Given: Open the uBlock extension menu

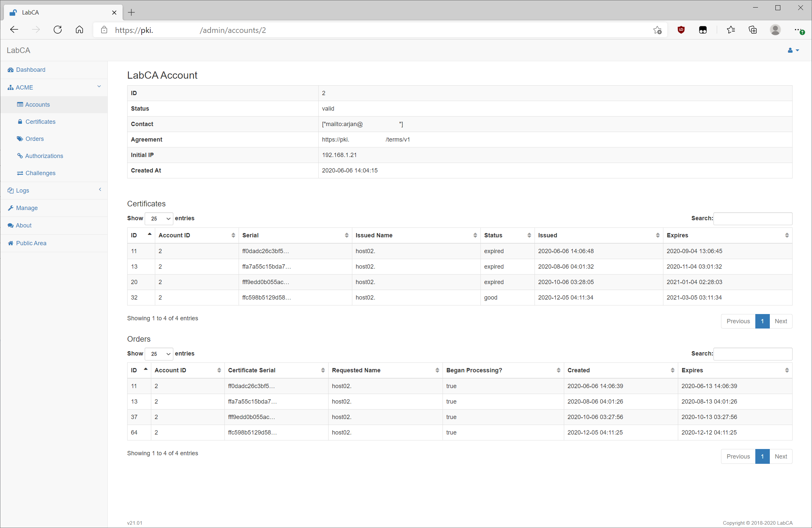Looking at the screenshot, I should tap(681, 30).
